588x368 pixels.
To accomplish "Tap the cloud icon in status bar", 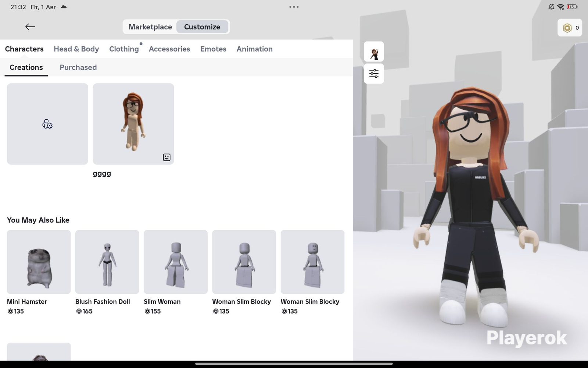I will point(64,7).
